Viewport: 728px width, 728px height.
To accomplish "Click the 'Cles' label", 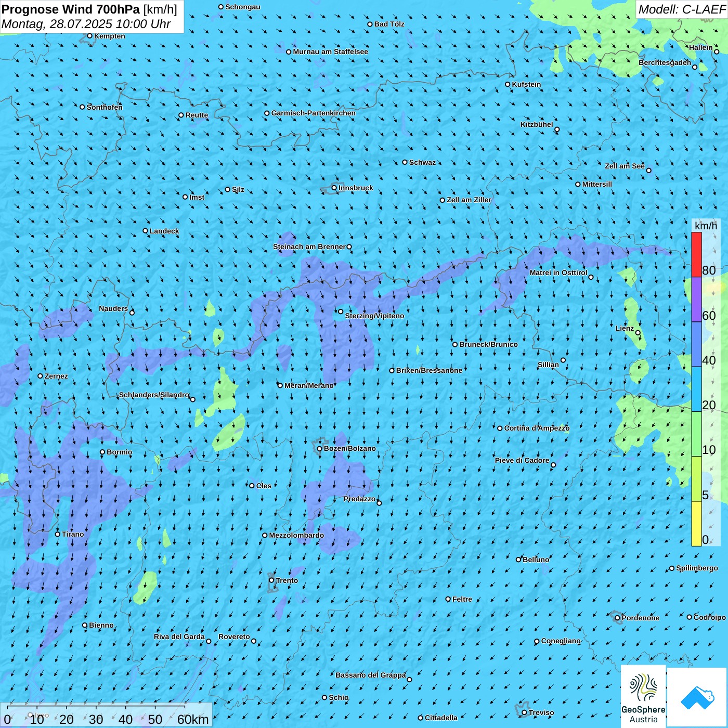I will click(x=264, y=486).
